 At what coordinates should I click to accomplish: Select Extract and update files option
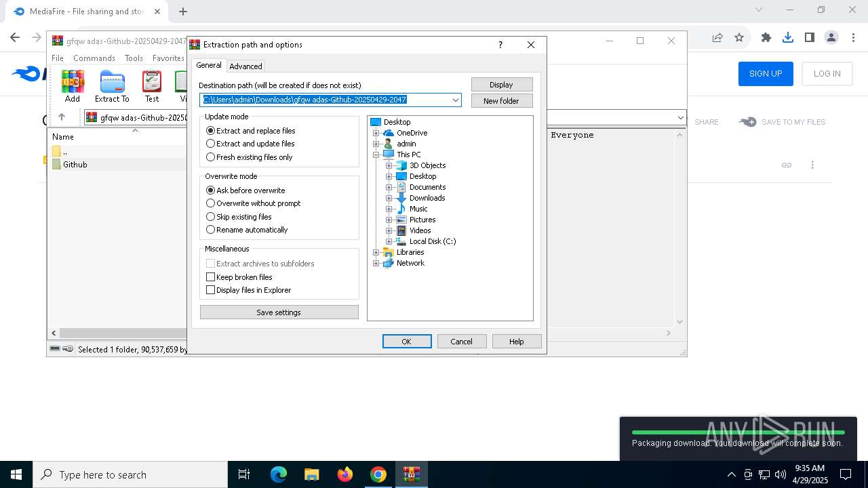pos(250,144)
